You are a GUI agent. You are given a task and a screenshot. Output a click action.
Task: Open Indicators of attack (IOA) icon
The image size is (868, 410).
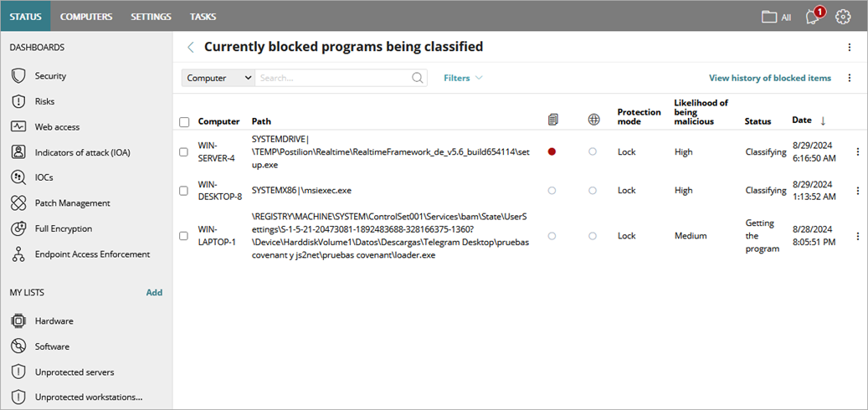18,152
